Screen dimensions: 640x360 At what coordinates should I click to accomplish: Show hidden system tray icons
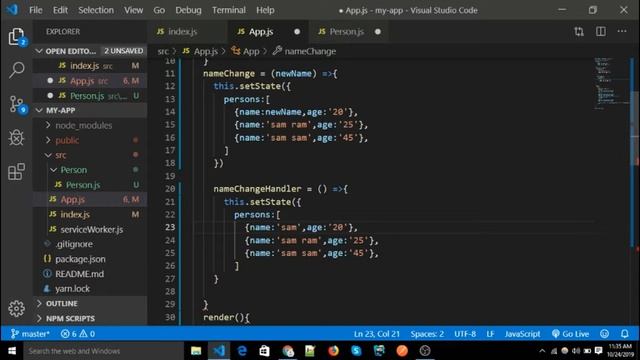tap(542, 351)
